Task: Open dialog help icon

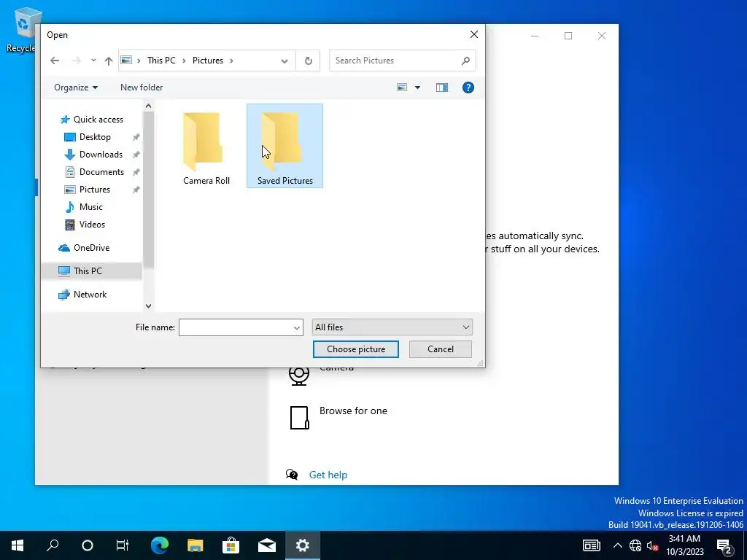Action: point(468,87)
